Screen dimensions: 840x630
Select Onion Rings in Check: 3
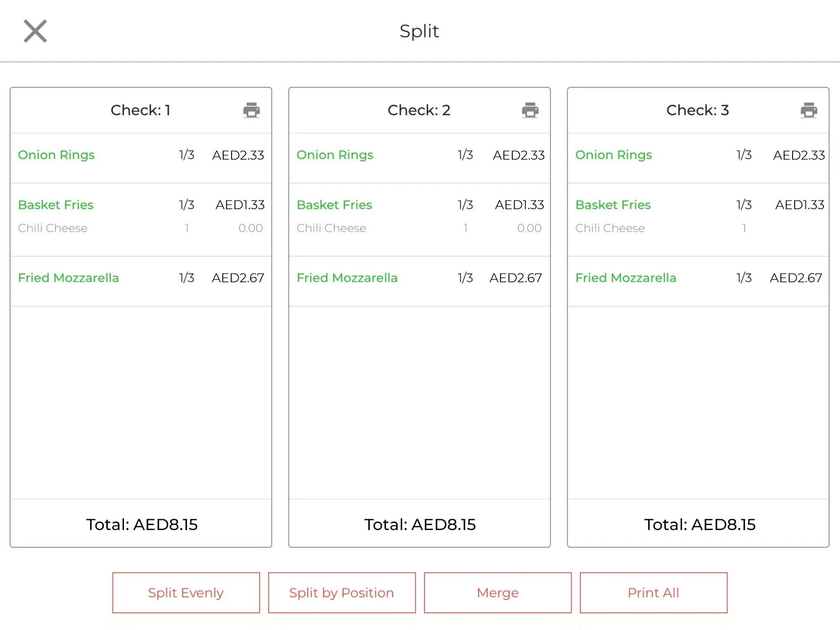tap(614, 155)
